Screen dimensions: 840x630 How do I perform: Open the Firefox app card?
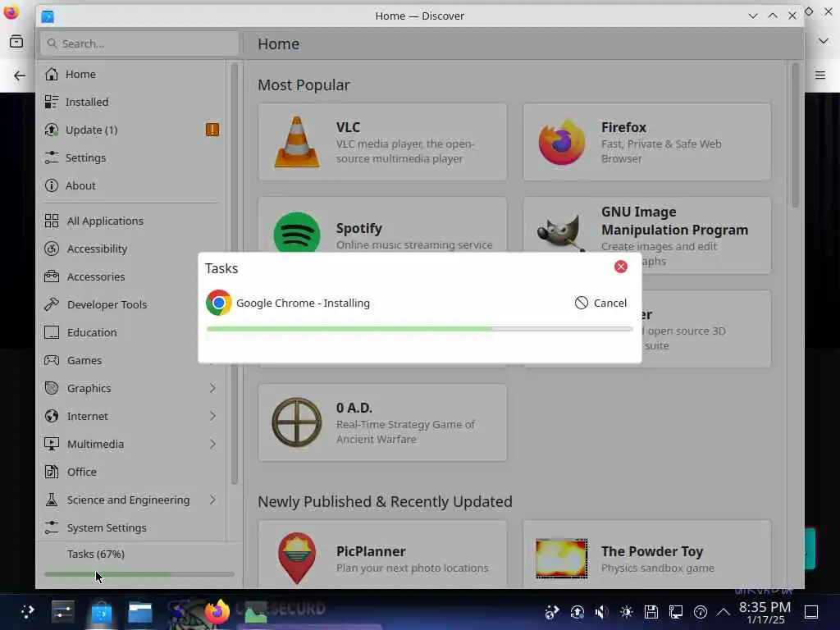tap(647, 142)
